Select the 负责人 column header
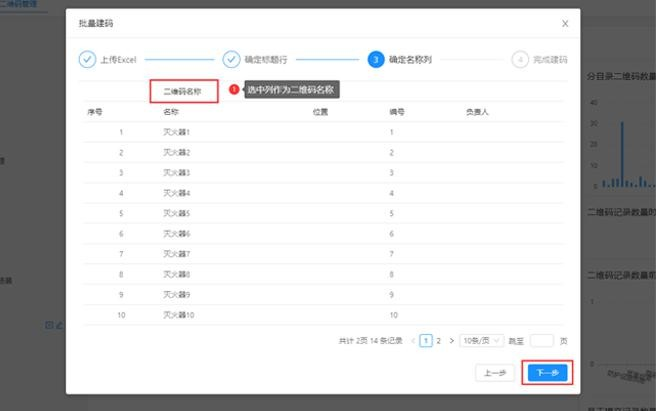The height and width of the screenshot is (411, 656). click(x=477, y=112)
